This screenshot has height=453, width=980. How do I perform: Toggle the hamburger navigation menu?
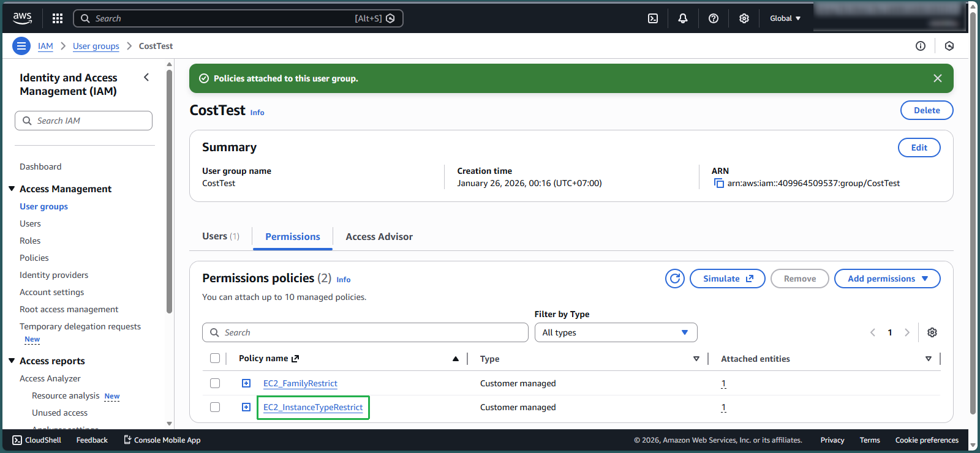21,46
